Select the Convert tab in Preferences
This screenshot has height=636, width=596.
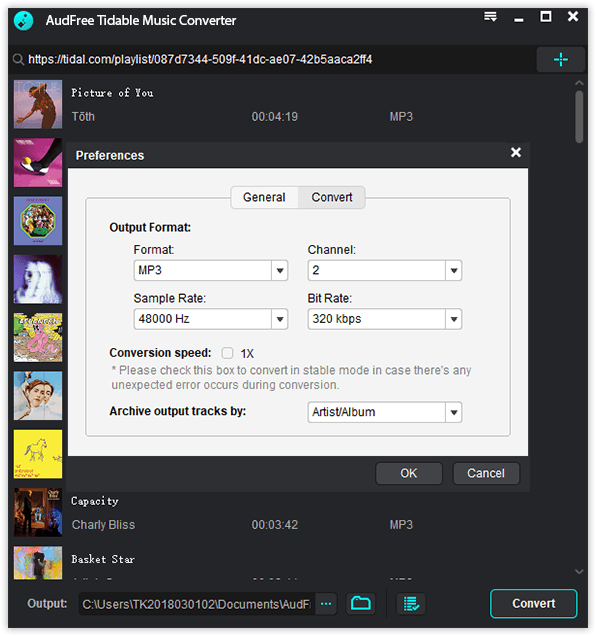[331, 198]
